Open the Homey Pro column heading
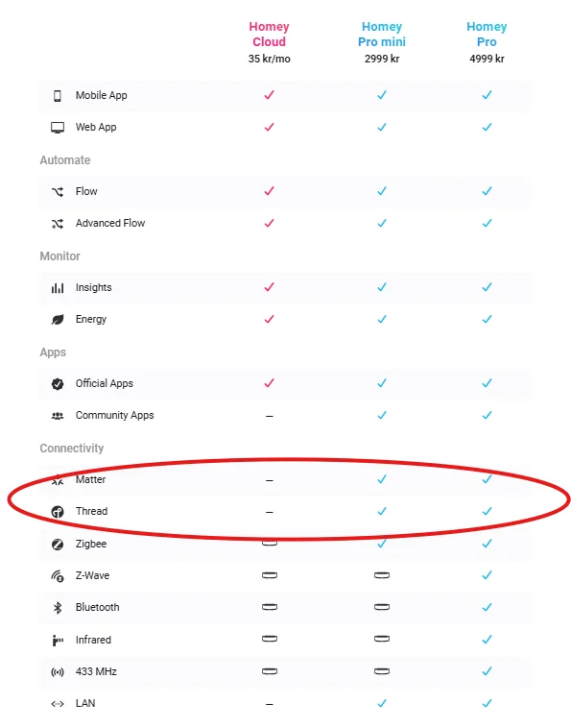The image size is (571, 728). pos(487,35)
